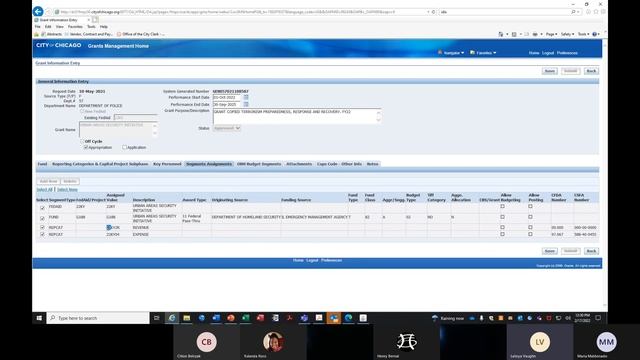Viewport: 640px width, 360px height.
Task: Toggle Select checkbox for FEDAID row
Action: 42,208
